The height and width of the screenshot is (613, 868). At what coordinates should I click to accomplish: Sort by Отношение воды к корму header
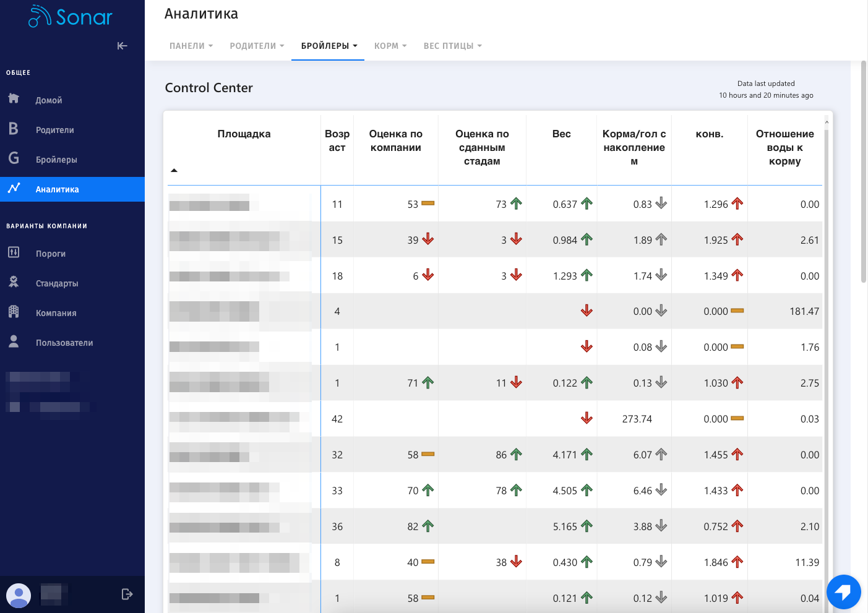(785, 147)
